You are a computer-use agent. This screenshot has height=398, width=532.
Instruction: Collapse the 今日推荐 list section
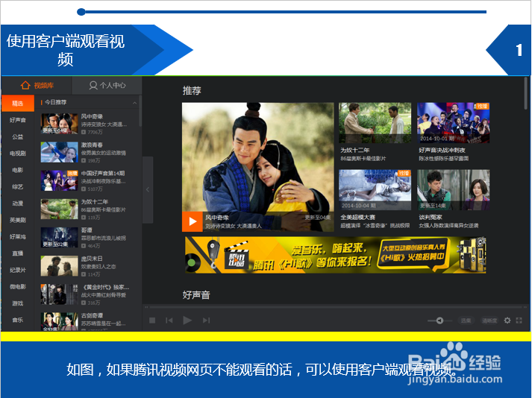(135, 102)
